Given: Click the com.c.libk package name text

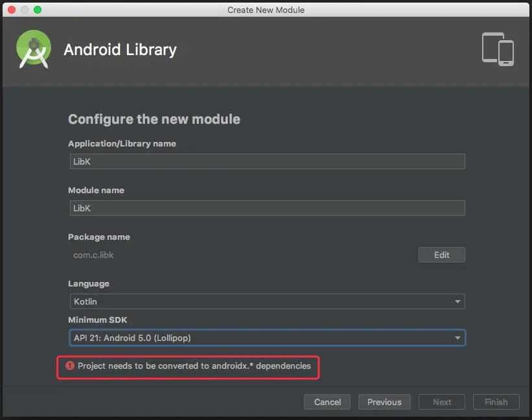Looking at the screenshot, I should 93,255.
